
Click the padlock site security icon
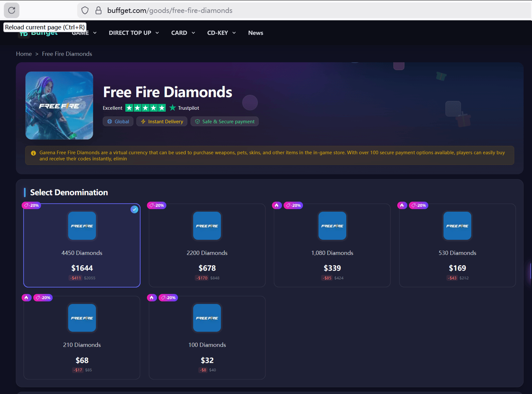coord(99,11)
